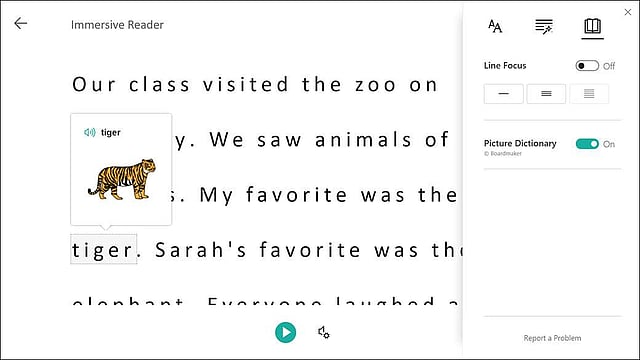Image resolution: width=640 pixels, height=360 pixels.
Task: Click the word zoo in the text
Action: click(375, 85)
